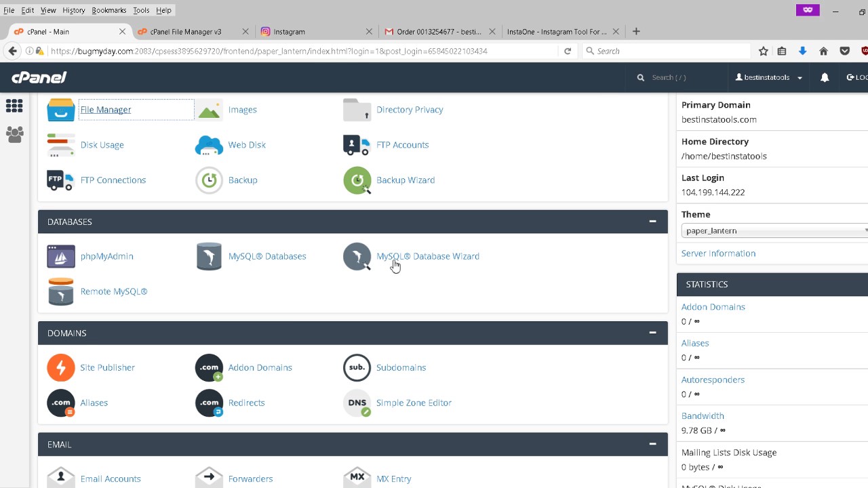Open the Aliases statistics link
Screen dimensions: 868x488
point(695,343)
